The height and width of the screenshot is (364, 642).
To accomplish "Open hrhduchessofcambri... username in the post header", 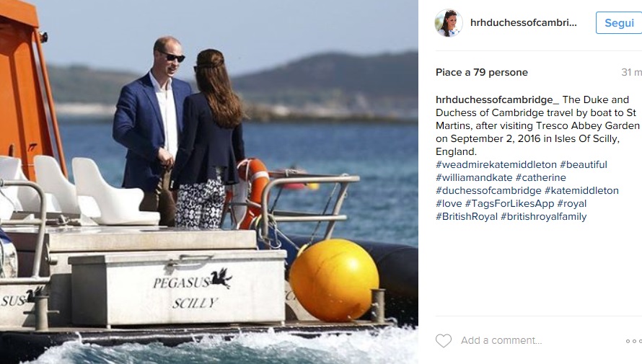I will pos(523,23).
